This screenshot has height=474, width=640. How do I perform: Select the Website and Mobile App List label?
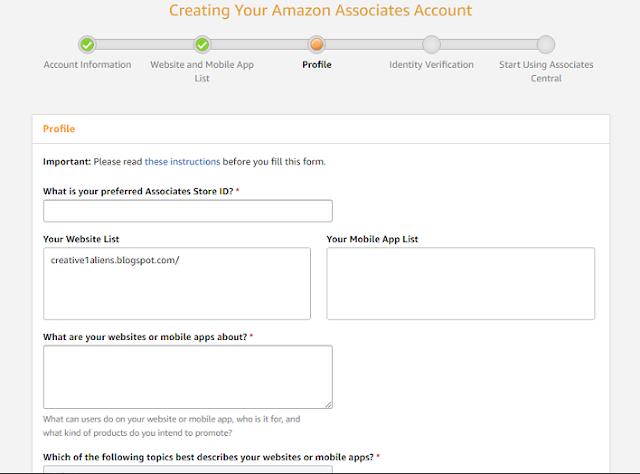coord(202,71)
